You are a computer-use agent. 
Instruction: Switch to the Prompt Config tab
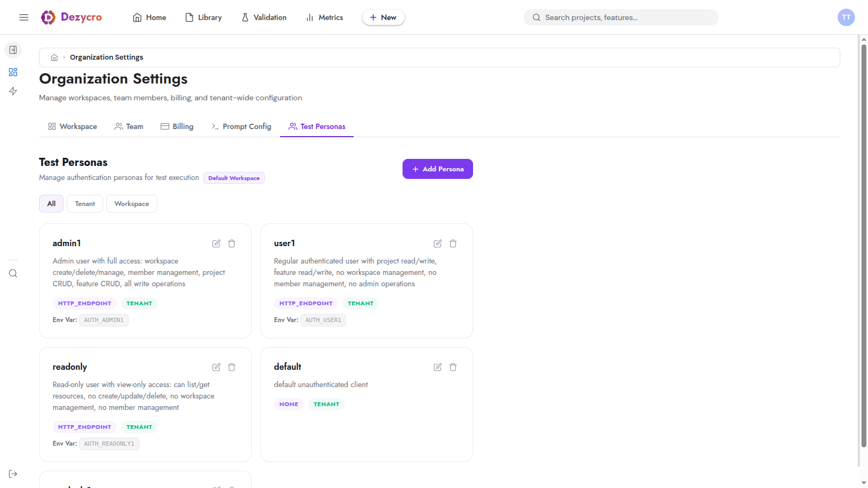point(241,126)
